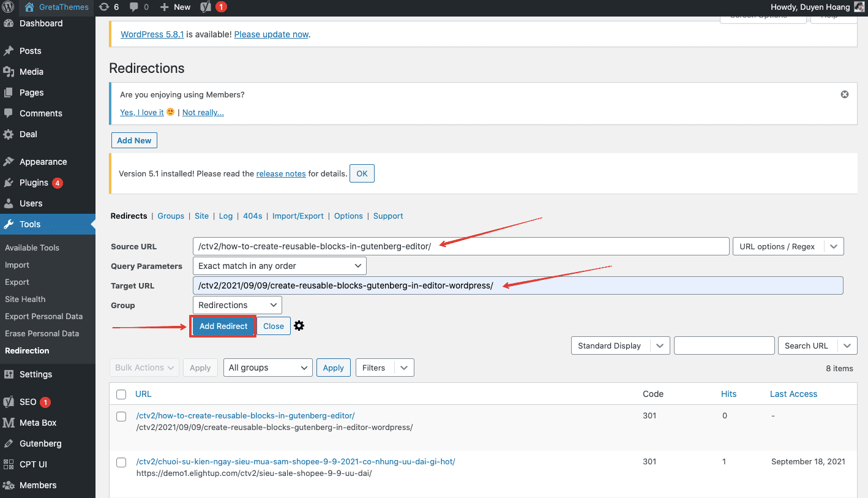Switch to the Import/Export tab
The image size is (868, 498).
tap(298, 216)
